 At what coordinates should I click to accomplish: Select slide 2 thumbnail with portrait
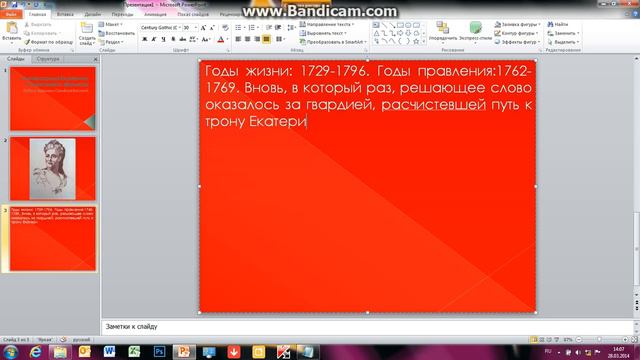(53, 169)
